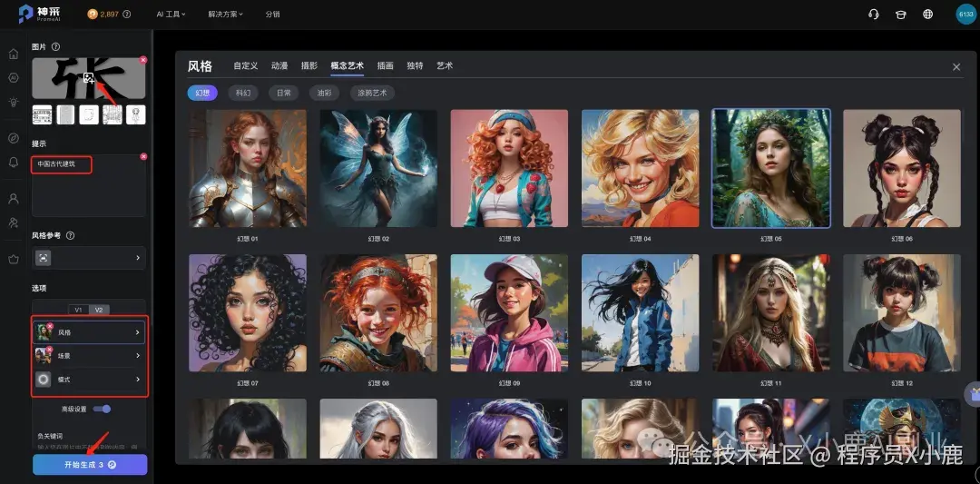980x484 pixels.
Task: Select the 日常 filter pill
Action: [x=284, y=94]
